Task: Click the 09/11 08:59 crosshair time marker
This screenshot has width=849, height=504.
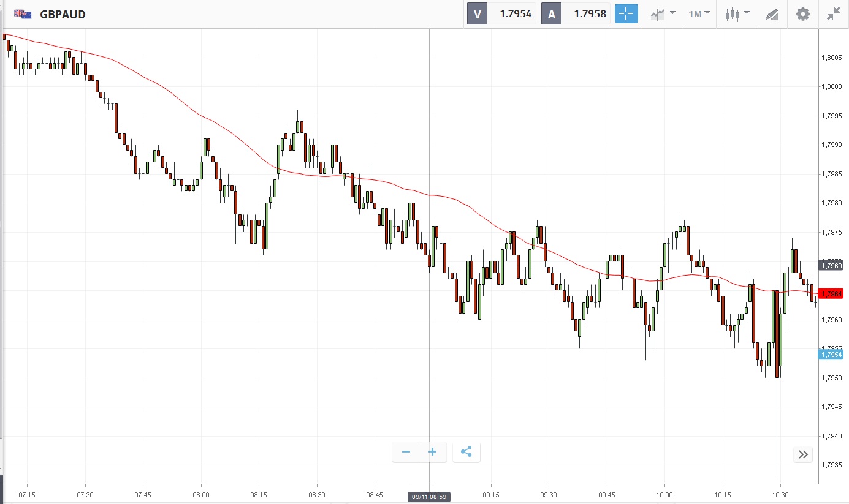Action: click(429, 497)
